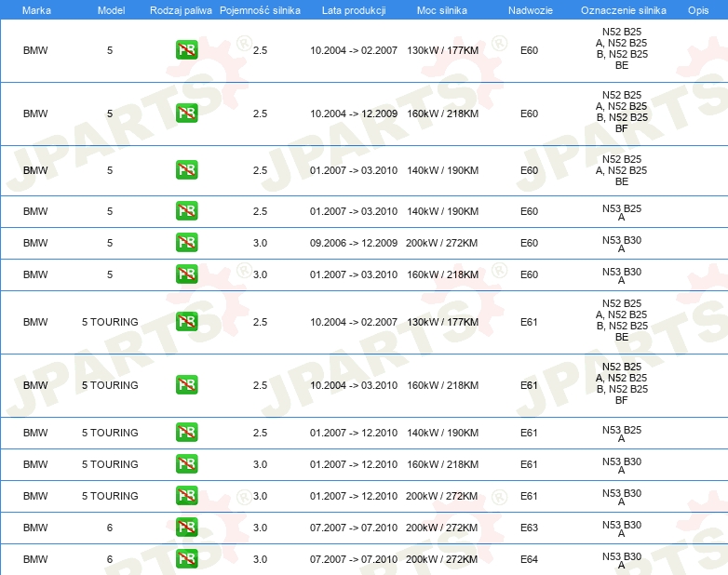The image size is (728, 575).
Task: Click 5 TOURING in the 140kW/190KM row
Action: (110, 433)
